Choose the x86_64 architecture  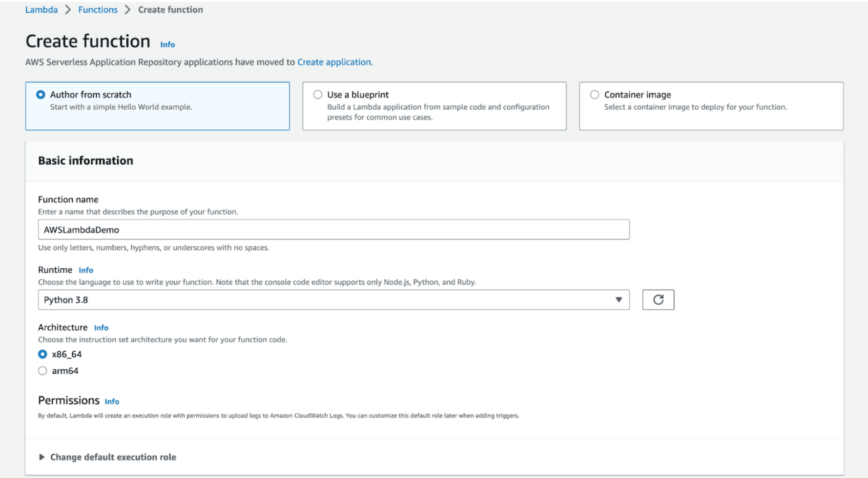click(x=43, y=354)
